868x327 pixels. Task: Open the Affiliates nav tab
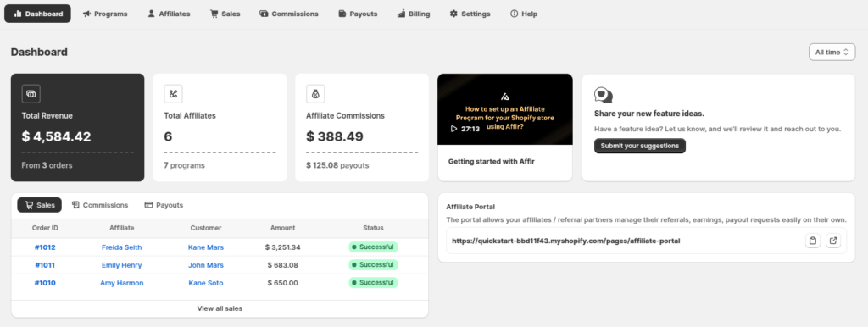click(x=169, y=14)
